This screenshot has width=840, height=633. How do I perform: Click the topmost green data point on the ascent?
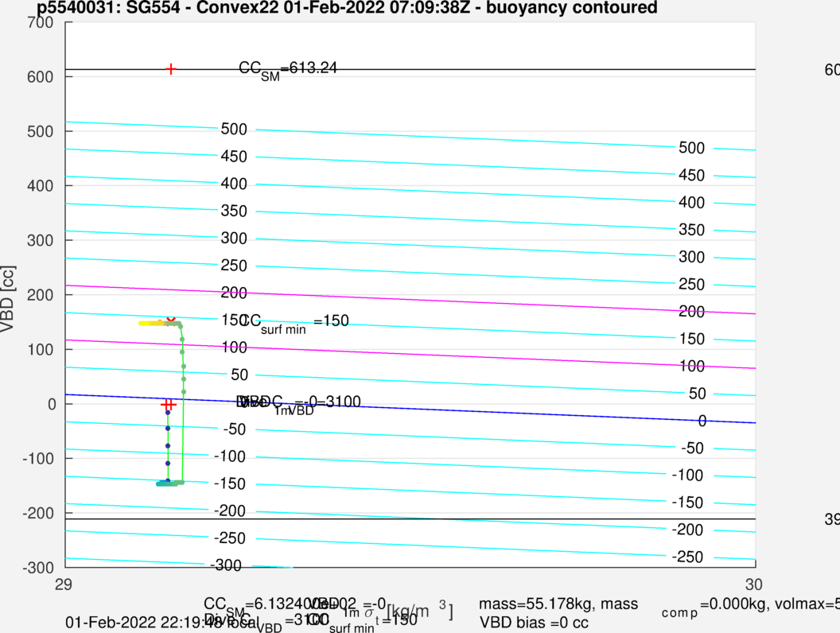click(x=181, y=326)
